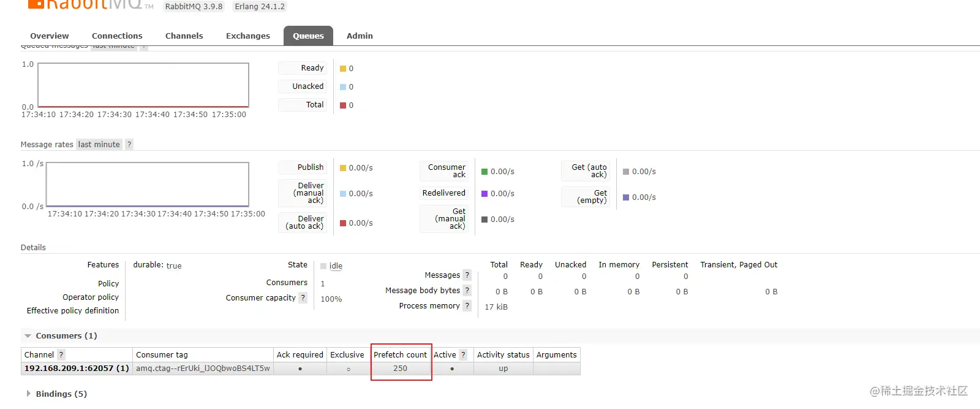
Task: Click the Message body bytes help icon
Action: coord(467,290)
